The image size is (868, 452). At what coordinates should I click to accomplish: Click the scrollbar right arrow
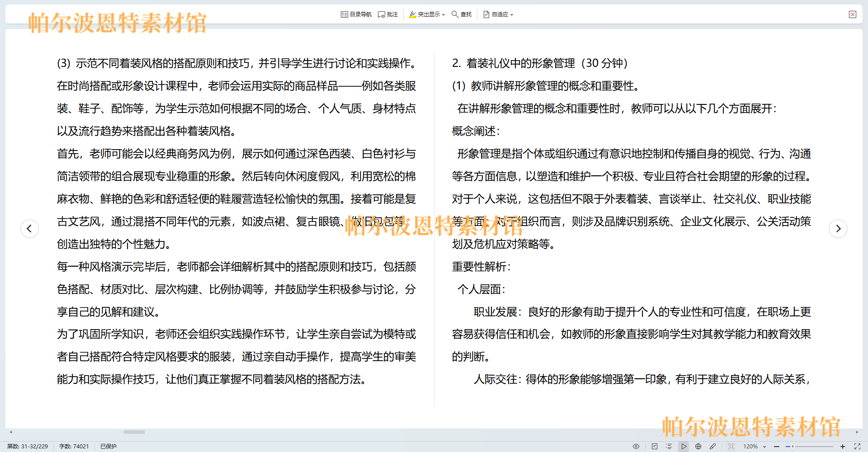[857, 432]
